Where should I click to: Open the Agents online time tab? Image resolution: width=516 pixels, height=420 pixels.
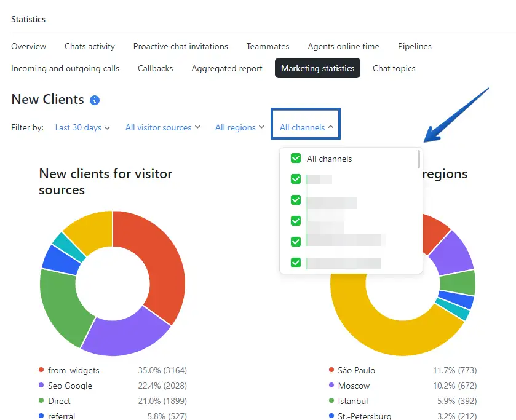(343, 46)
